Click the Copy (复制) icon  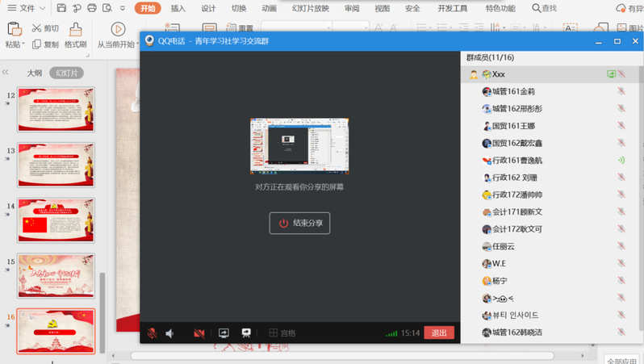coord(37,44)
